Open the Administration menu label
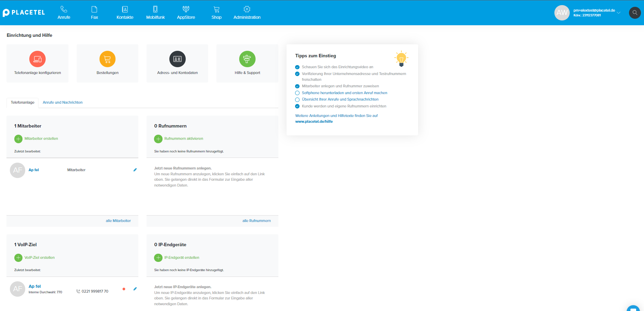This screenshot has height=311, width=644. pyautogui.click(x=247, y=17)
